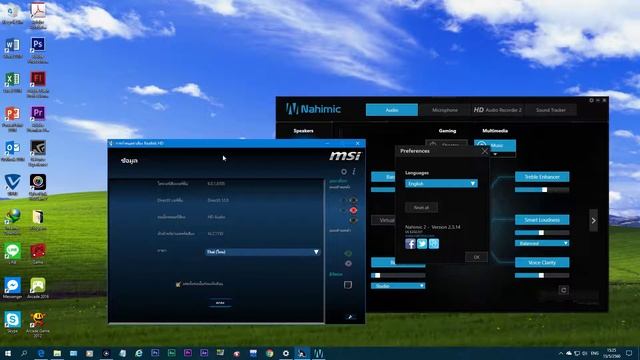Toggle the Voice Clarity effect
Viewport: 640px width, 360px height.
point(542,262)
